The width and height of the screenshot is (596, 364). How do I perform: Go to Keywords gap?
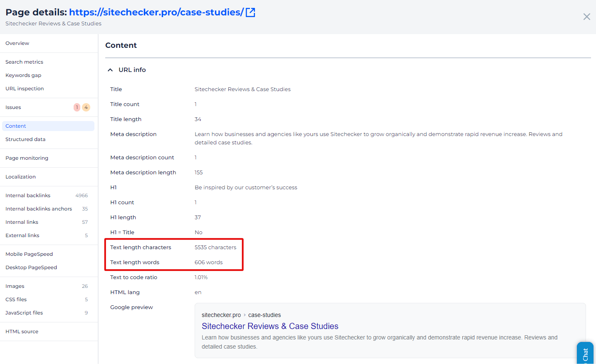tap(23, 75)
